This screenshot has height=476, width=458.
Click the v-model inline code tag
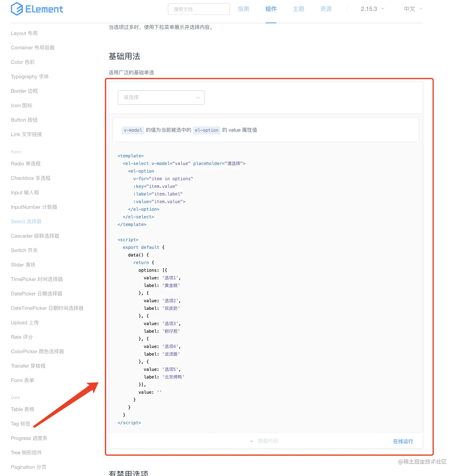[133, 130]
